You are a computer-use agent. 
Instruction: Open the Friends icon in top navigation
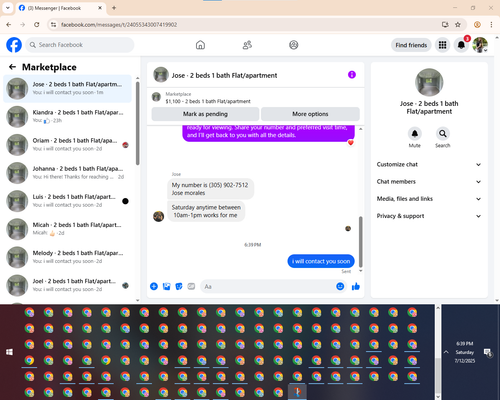coord(247,45)
